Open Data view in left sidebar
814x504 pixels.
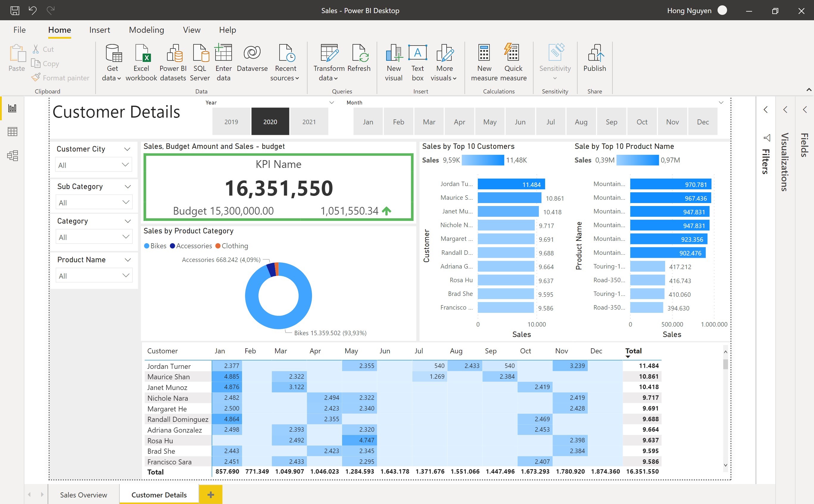pyautogui.click(x=13, y=132)
